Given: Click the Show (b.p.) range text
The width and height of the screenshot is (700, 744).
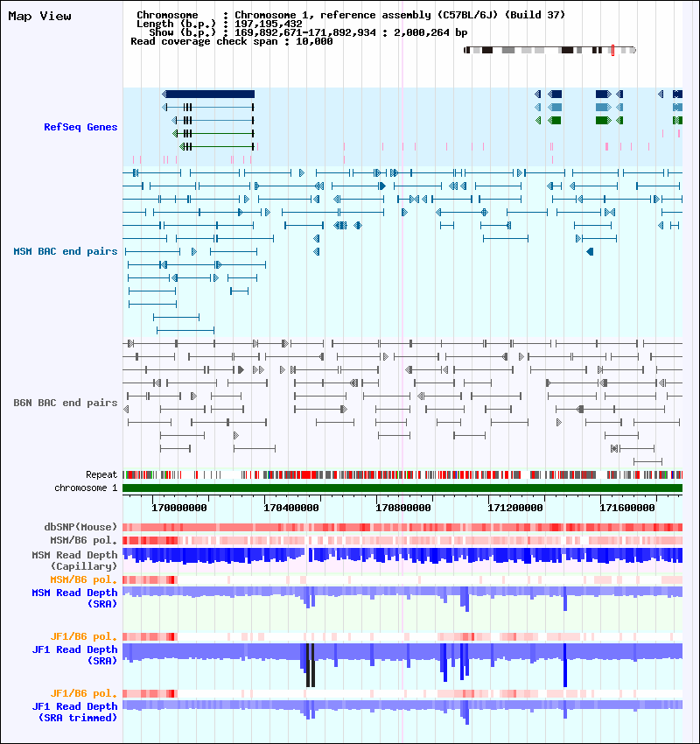Looking at the screenshot, I should click(x=308, y=32).
